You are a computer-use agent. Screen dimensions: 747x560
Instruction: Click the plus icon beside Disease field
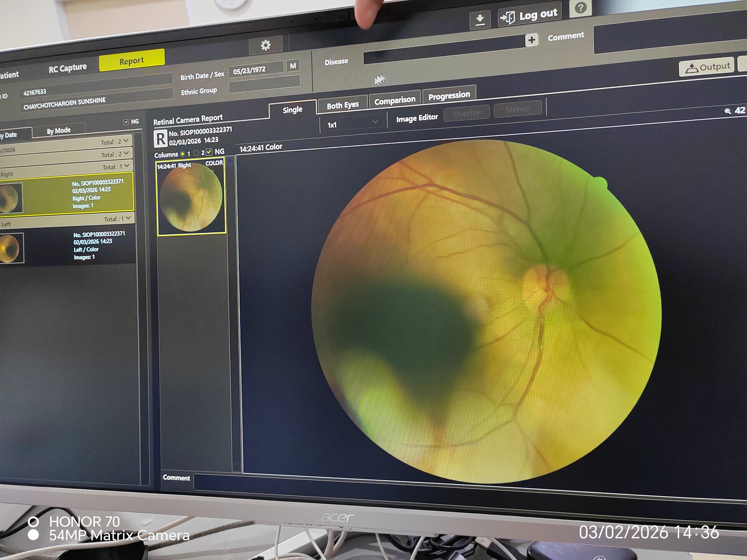tap(531, 40)
